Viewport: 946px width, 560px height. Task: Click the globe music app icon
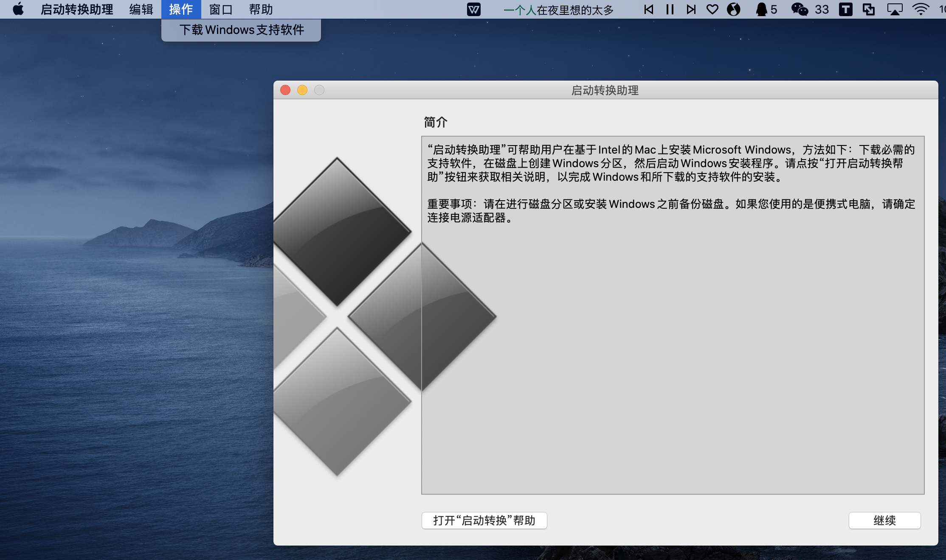[x=734, y=9]
